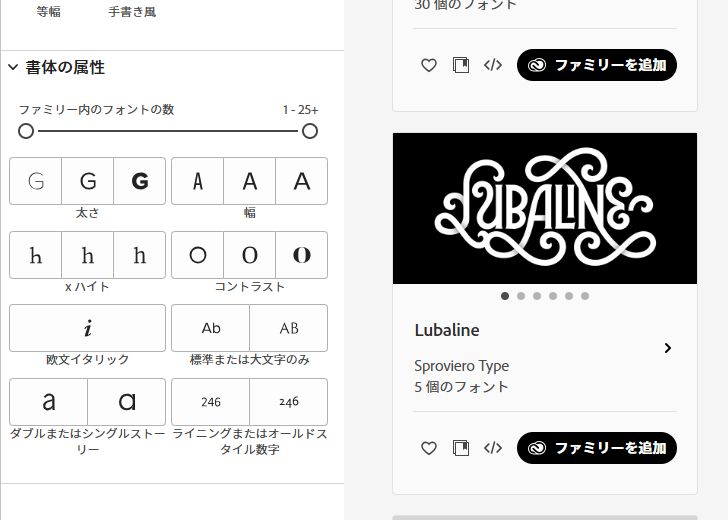728x520 pixels.
Task: Click the left handle of font count slider
Action: (26, 131)
